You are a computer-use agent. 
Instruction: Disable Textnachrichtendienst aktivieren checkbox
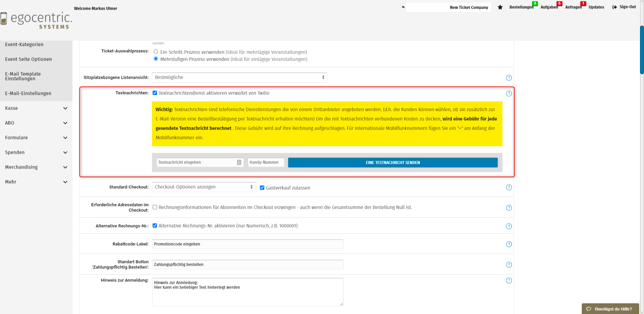pyautogui.click(x=155, y=93)
